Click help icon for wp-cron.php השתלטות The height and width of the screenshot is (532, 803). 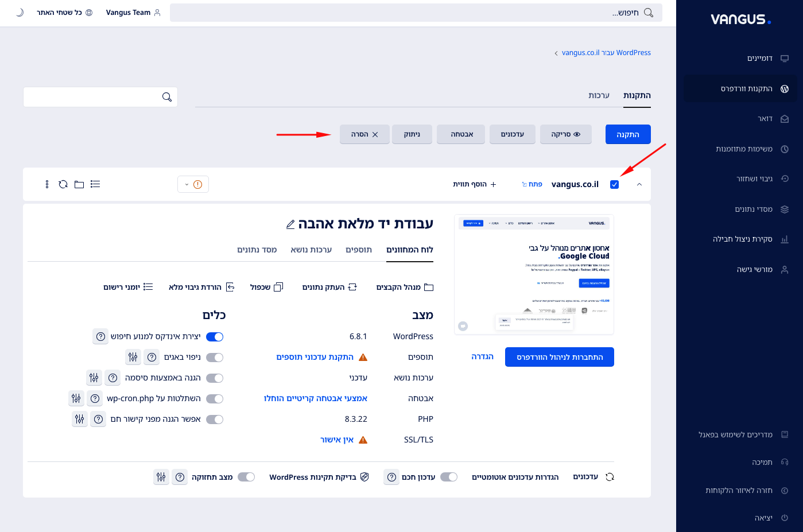pos(95,399)
